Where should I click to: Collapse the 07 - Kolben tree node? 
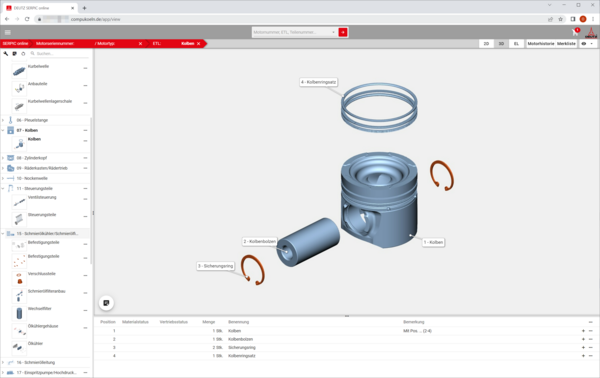(3, 130)
